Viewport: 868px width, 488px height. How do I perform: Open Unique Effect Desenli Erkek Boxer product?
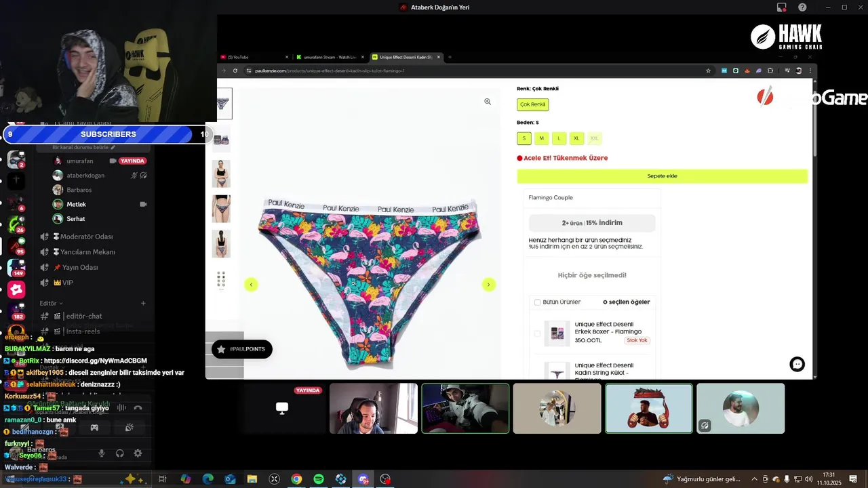pyautogui.click(x=608, y=328)
